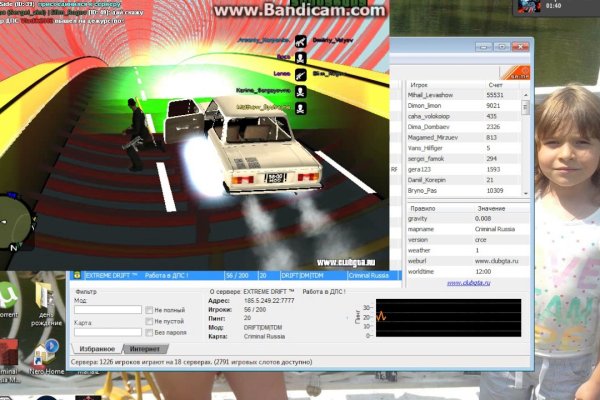This screenshot has height=400, width=600.
Task: Select player caha_volokolop row
Action: pyautogui.click(x=464, y=116)
